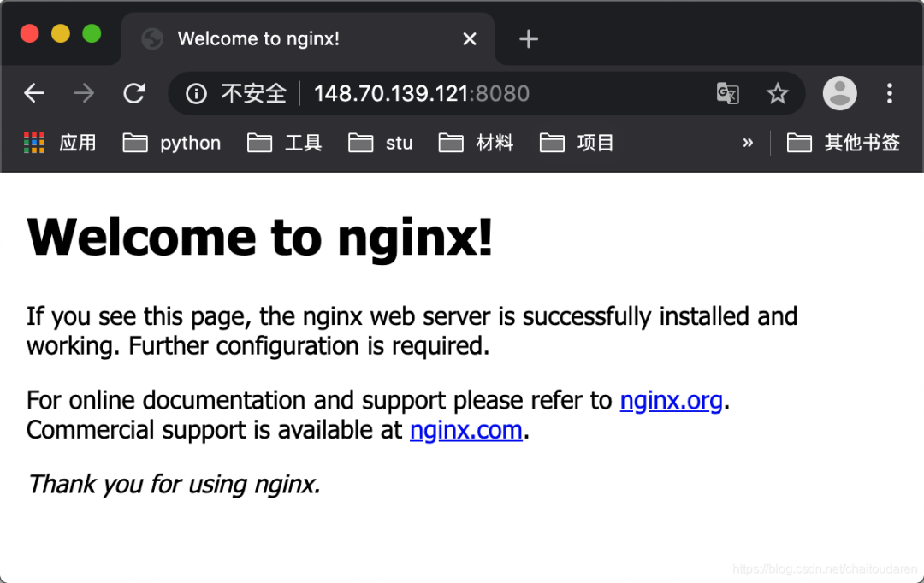Open a new browser tab
The width and height of the screenshot is (924, 583).
tap(529, 39)
